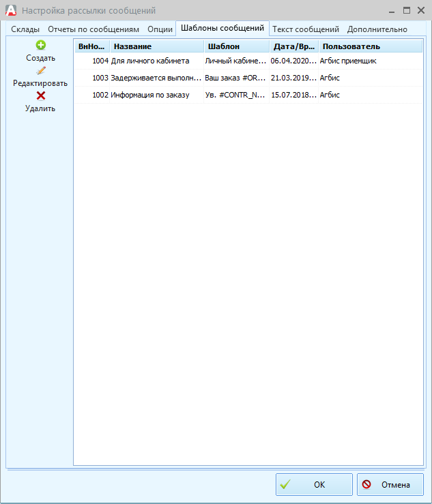The image size is (432, 504).
Task: Select the Шаблоны сообщений tab
Action: 222,29
